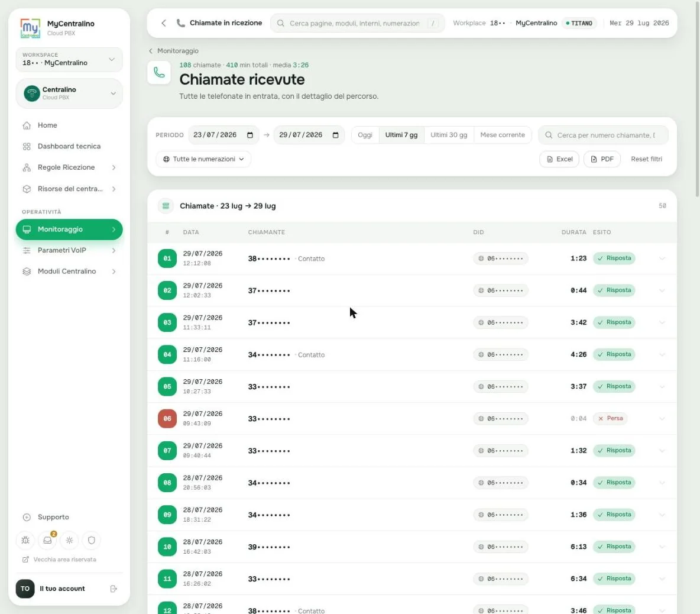The width and height of the screenshot is (700, 614).
Task: Open the start date calendar picker icon
Action: point(250,135)
